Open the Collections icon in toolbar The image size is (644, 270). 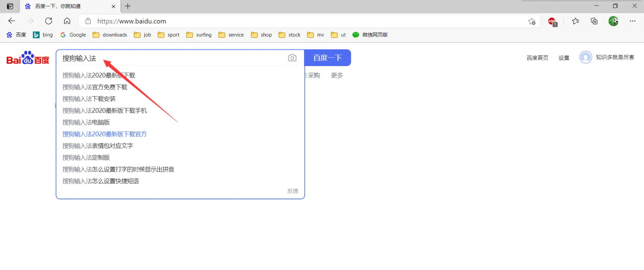[x=594, y=21]
